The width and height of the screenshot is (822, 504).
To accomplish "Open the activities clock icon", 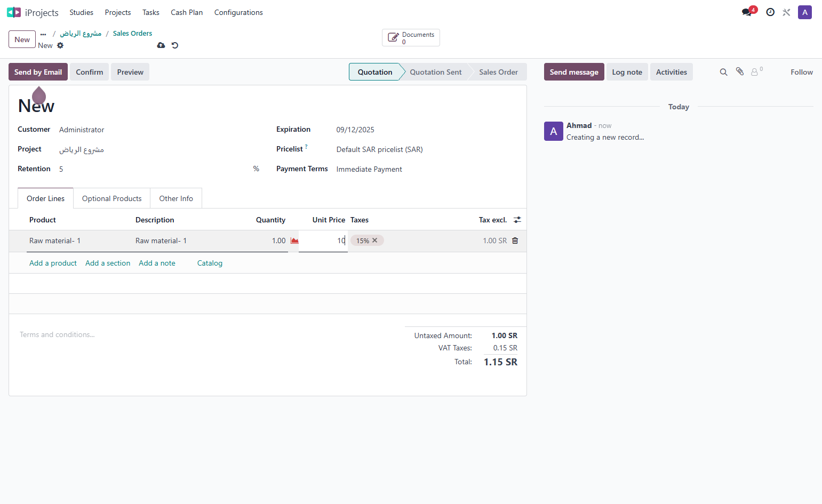I will click(770, 12).
